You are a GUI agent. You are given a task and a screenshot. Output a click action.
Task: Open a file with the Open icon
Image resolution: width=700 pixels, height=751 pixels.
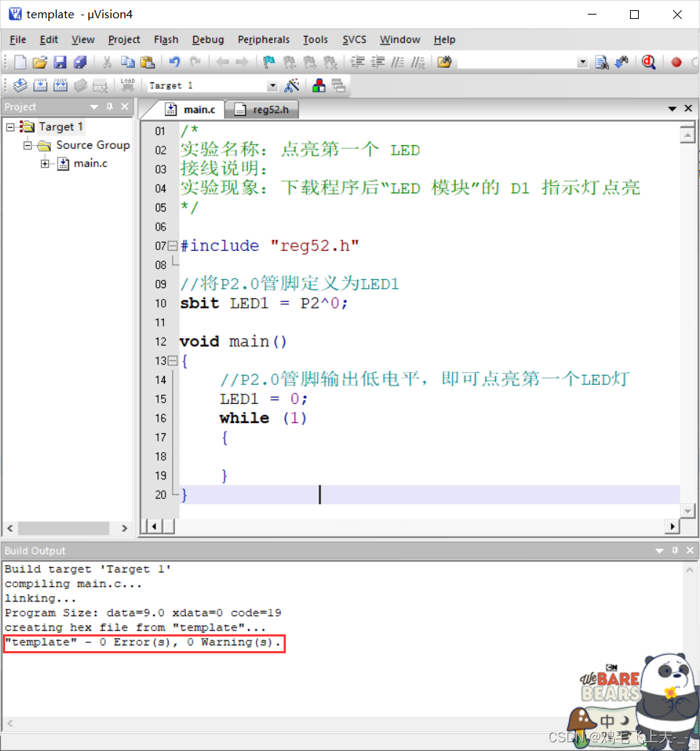coord(40,62)
